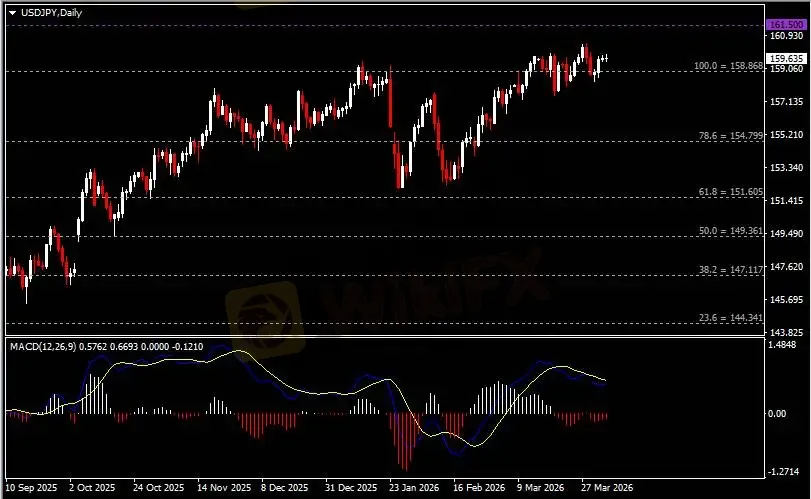Select the 100.0 = 158.868 Fibonacci label

[729, 66]
